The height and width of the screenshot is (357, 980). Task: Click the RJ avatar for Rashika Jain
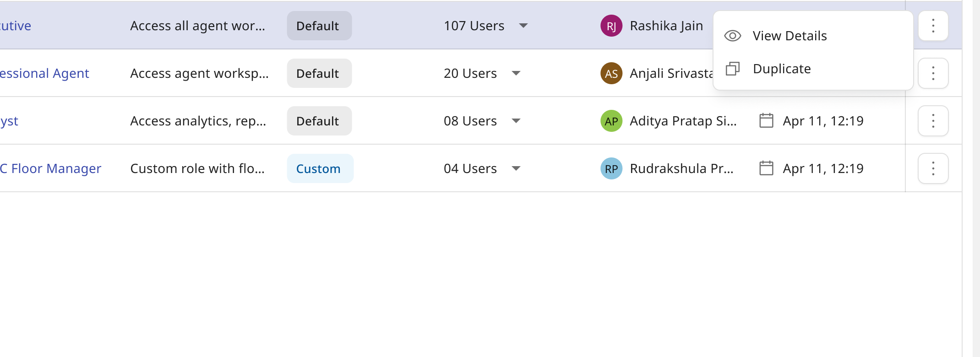pyautogui.click(x=611, y=26)
